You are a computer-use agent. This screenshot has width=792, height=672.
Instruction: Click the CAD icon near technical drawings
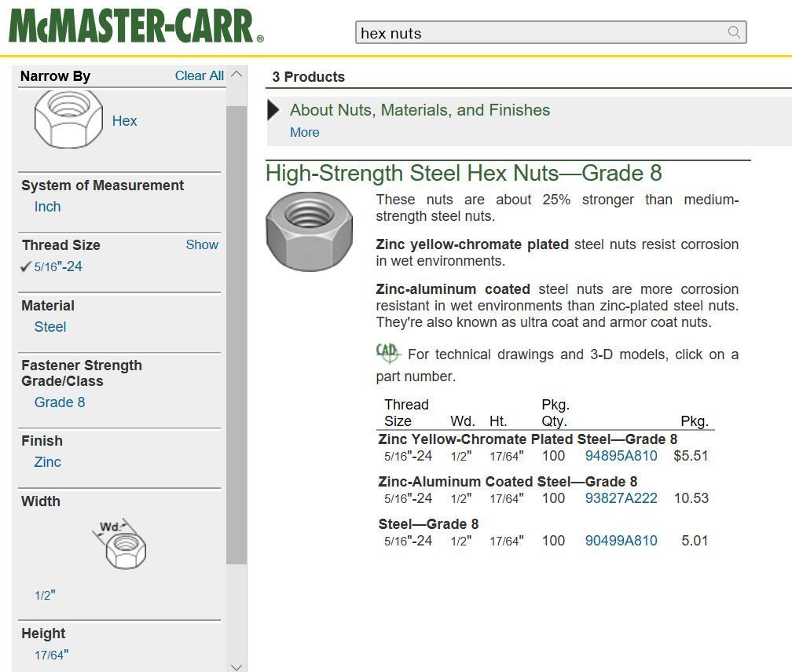point(387,353)
